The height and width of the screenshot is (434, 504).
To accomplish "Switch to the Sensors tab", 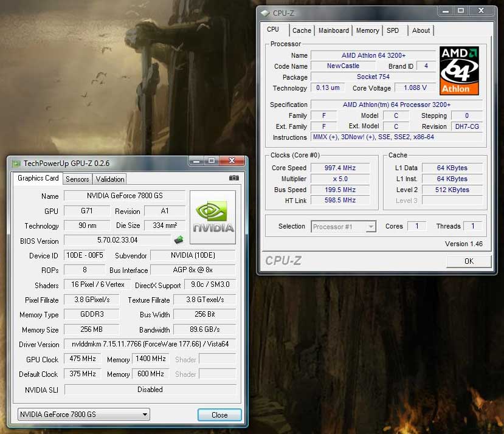I will click(x=77, y=179).
